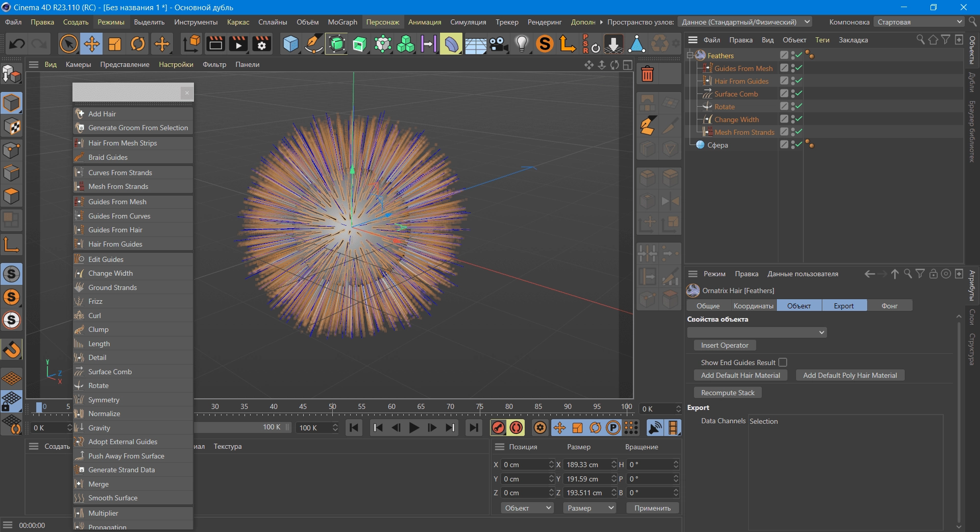Switch to the Координаты tab

point(753,306)
